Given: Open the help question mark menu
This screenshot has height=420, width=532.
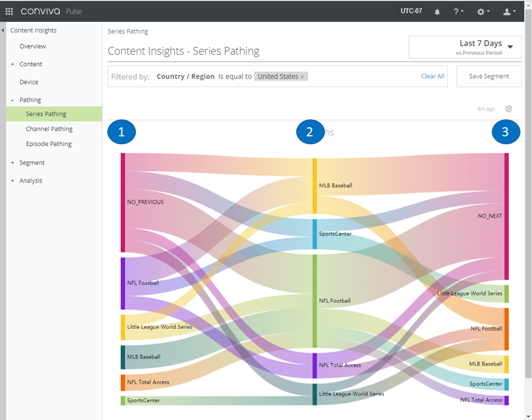Looking at the screenshot, I should [458, 12].
